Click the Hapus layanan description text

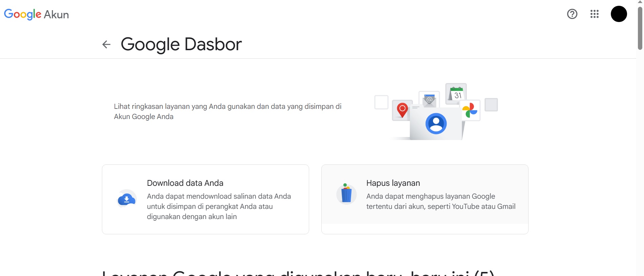click(441, 201)
